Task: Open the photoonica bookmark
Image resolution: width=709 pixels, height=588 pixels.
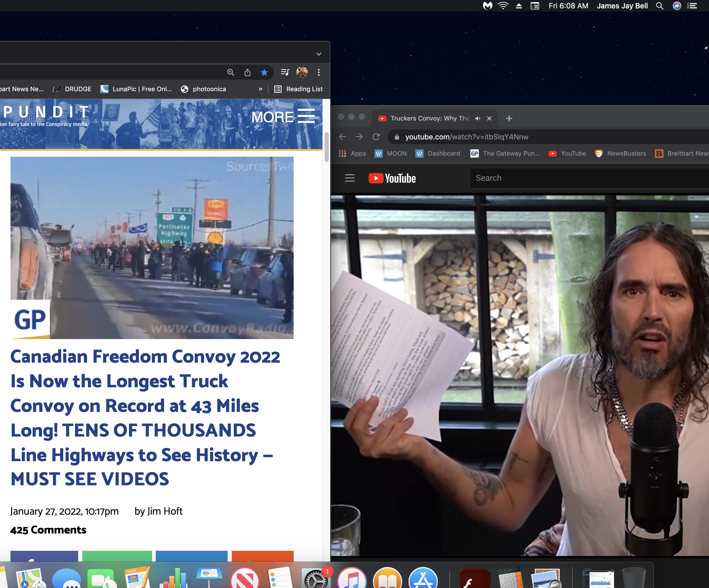Action: coord(203,89)
